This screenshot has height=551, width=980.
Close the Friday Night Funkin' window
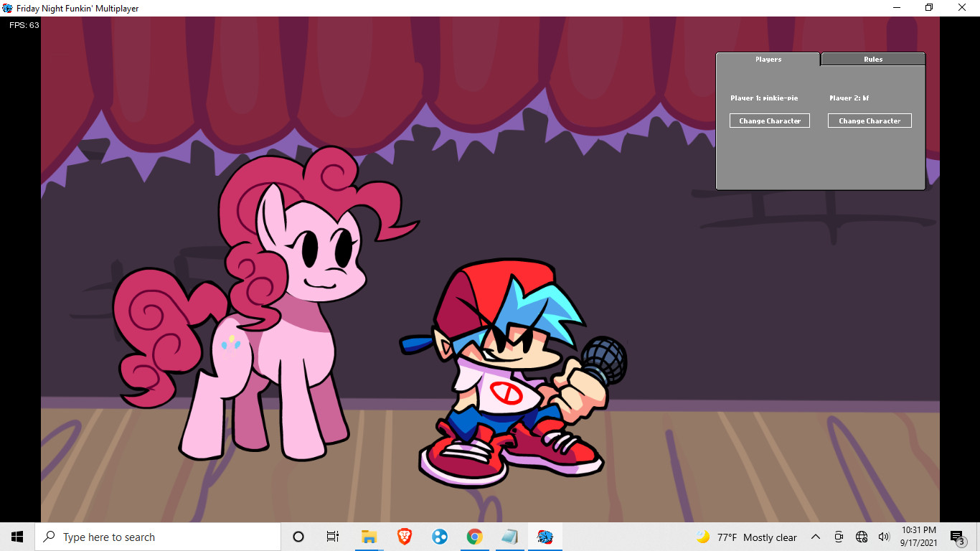pyautogui.click(x=963, y=8)
